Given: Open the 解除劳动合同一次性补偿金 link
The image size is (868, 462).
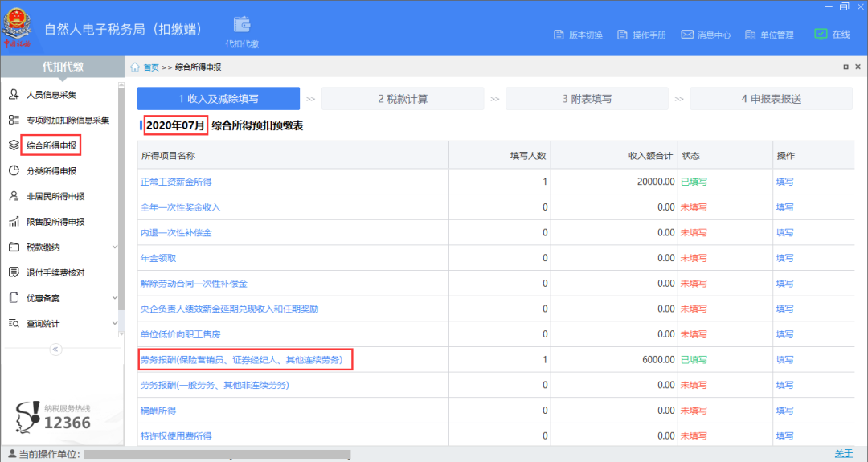Looking at the screenshot, I should (194, 284).
